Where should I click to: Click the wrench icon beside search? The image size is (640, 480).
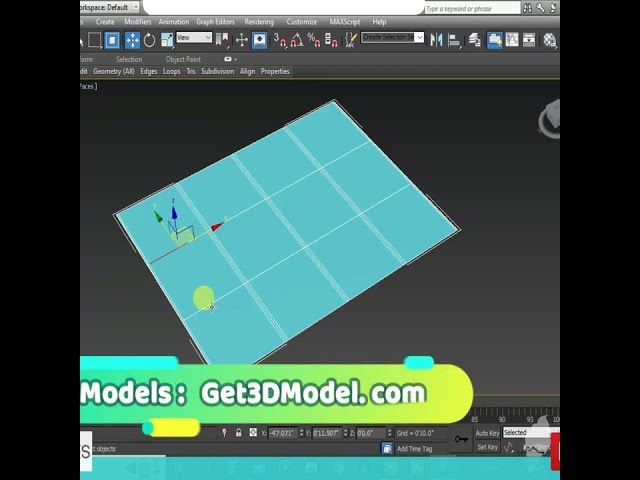(x=540, y=8)
